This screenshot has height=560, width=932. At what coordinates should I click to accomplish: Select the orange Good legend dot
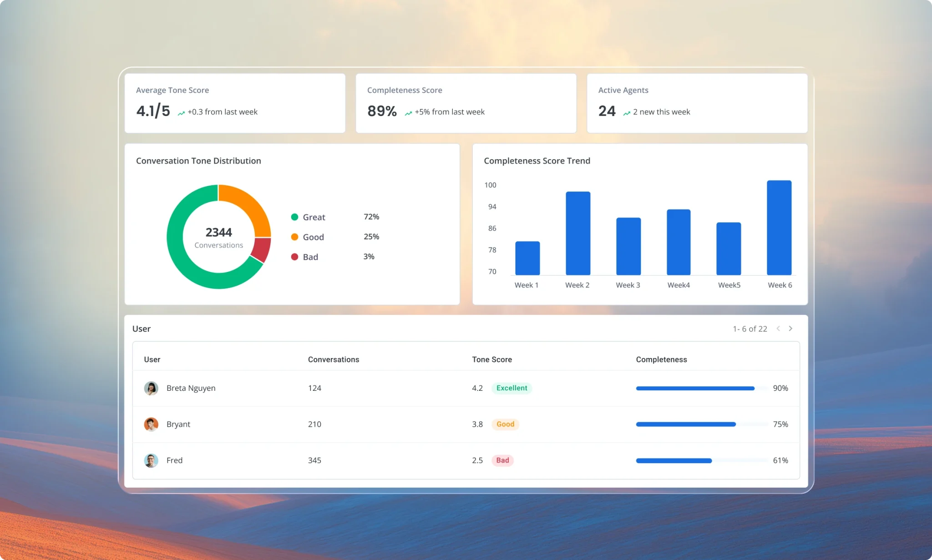pos(294,237)
